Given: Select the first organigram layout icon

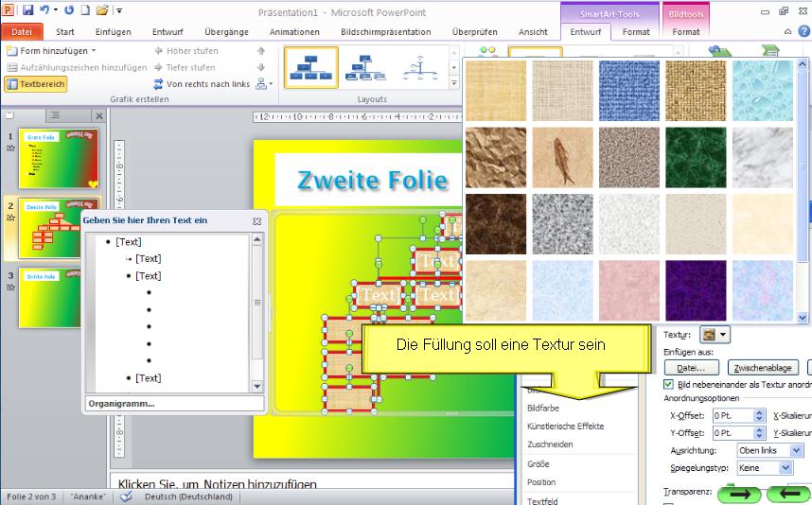Looking at the screenshot, I should 311,67.
